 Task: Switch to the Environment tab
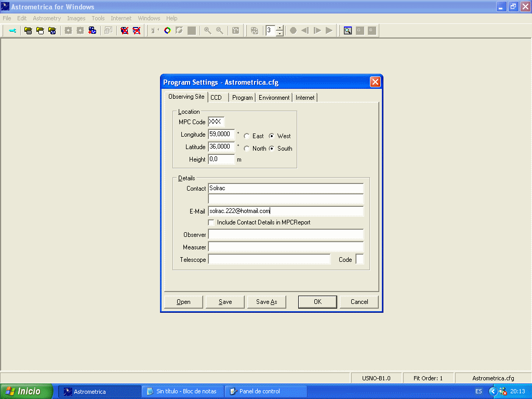pos(274,98)
